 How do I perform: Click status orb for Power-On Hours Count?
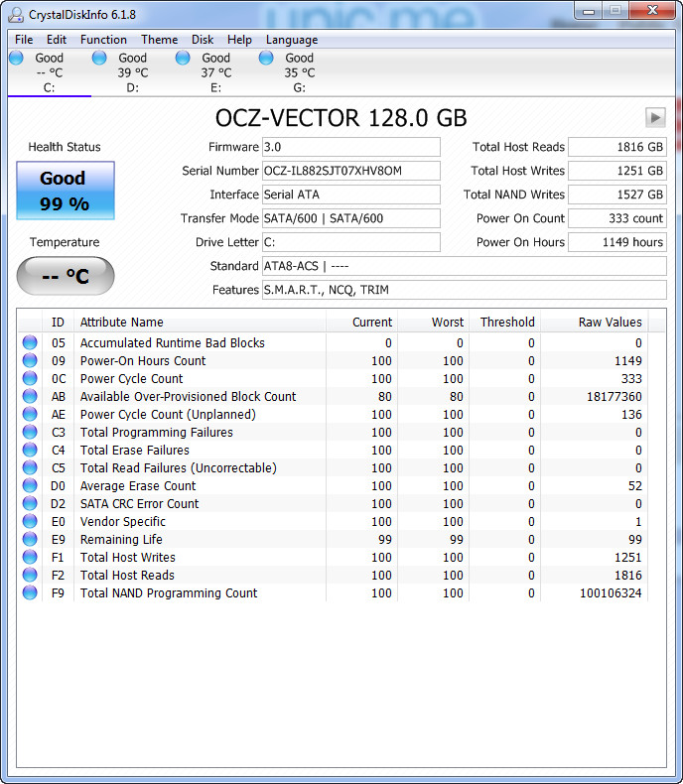(x=30, y=360)
